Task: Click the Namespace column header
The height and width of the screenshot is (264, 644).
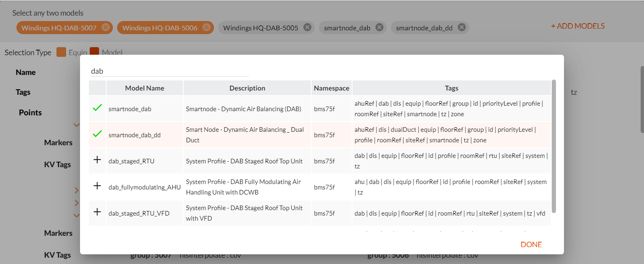Action: click(331, 88)
